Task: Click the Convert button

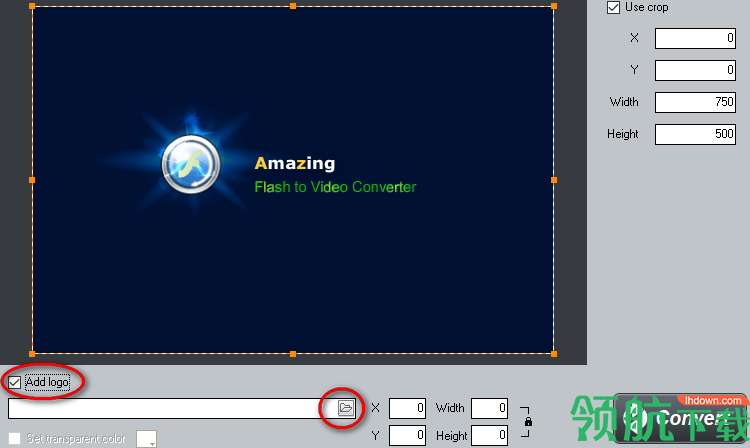Action: [681, 419]
